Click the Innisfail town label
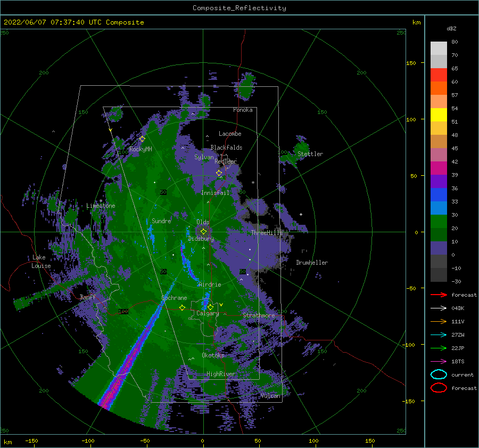The image size is (479, 448). point(215,193)
